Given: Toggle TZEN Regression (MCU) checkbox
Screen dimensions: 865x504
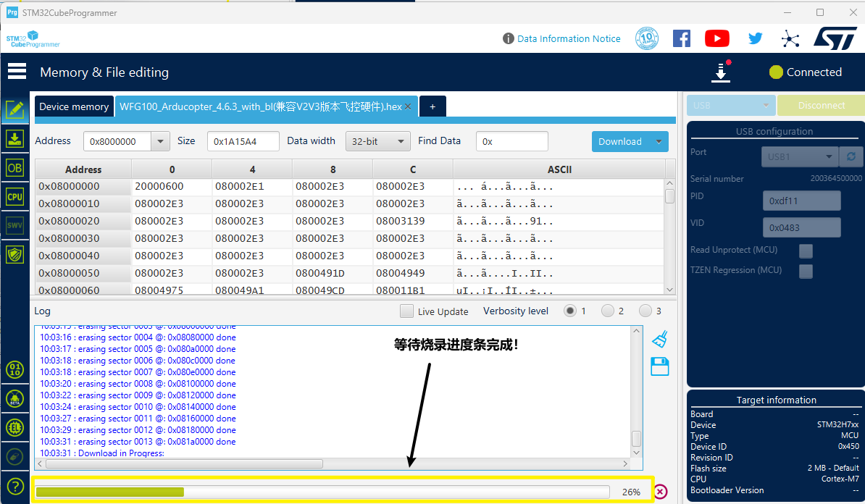Looking at the screenshot, I should 806,272.
